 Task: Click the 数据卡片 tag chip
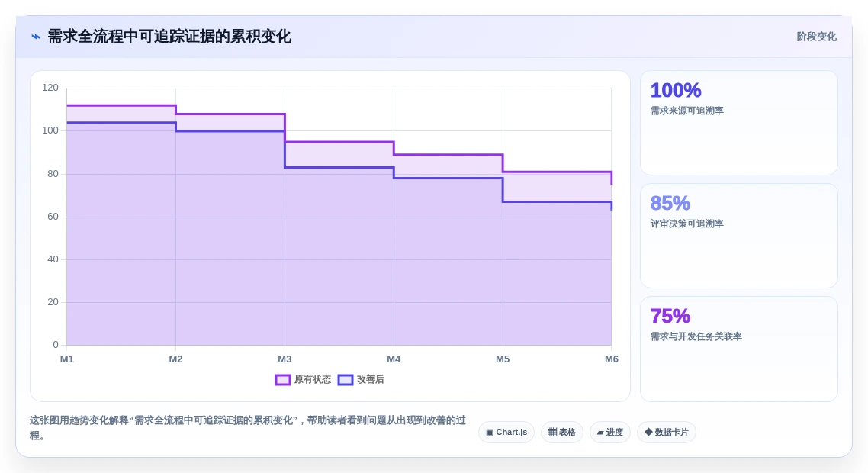[667, 432]
